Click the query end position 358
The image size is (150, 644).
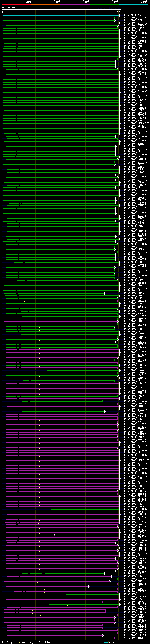pyautogui.click(x=118, y=11)
